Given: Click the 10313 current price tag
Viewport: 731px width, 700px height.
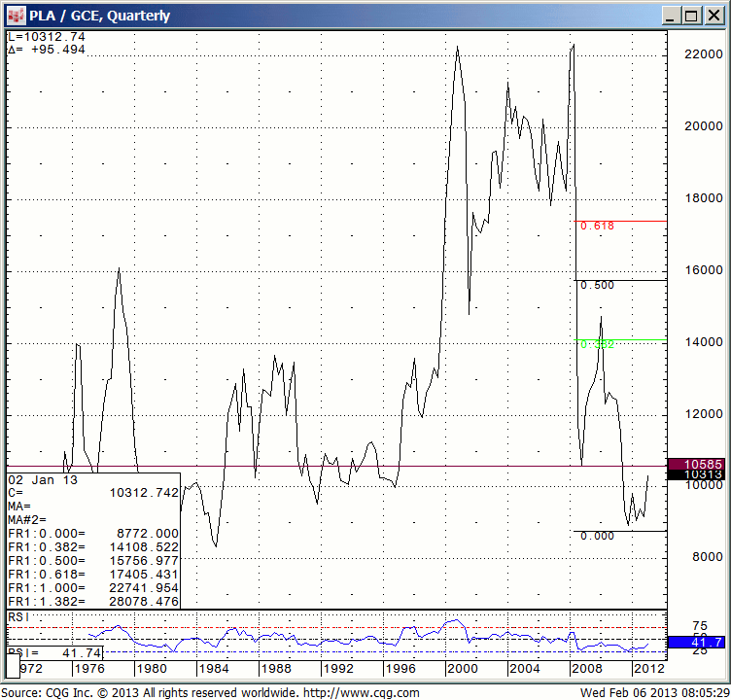Looking at the screenshot, I should coord(697,474).
